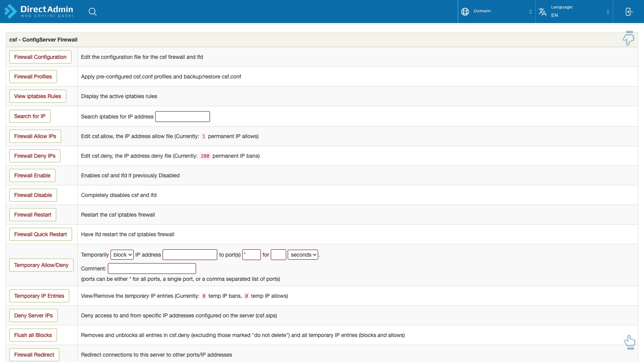
Task: Open Firewall Redirect
Action: (x=34, y=355)
